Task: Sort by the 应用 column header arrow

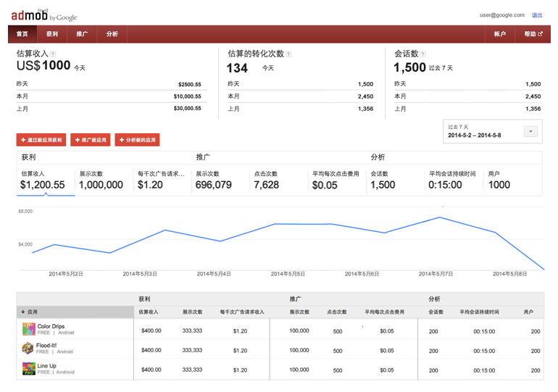Action: (x=23, y=312)
